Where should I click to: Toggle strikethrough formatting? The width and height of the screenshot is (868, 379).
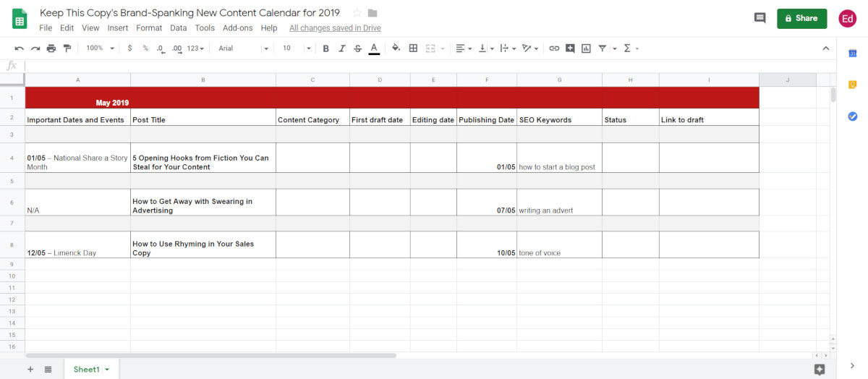click(x=357, y=48)
